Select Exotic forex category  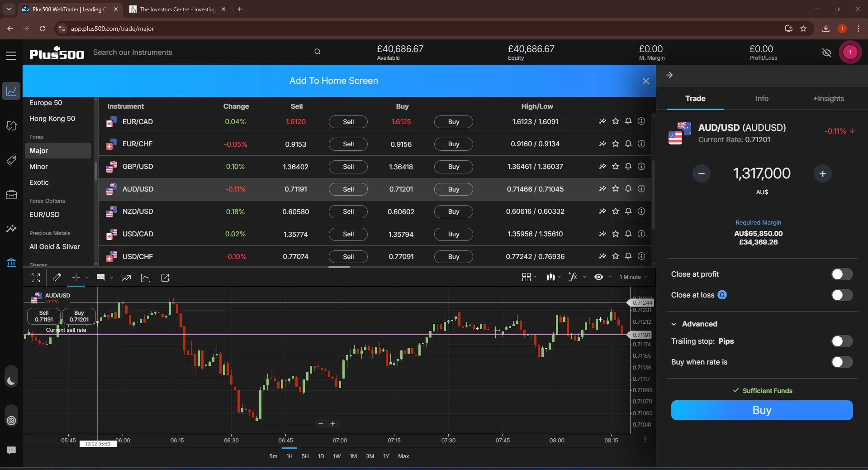(39, 182)
